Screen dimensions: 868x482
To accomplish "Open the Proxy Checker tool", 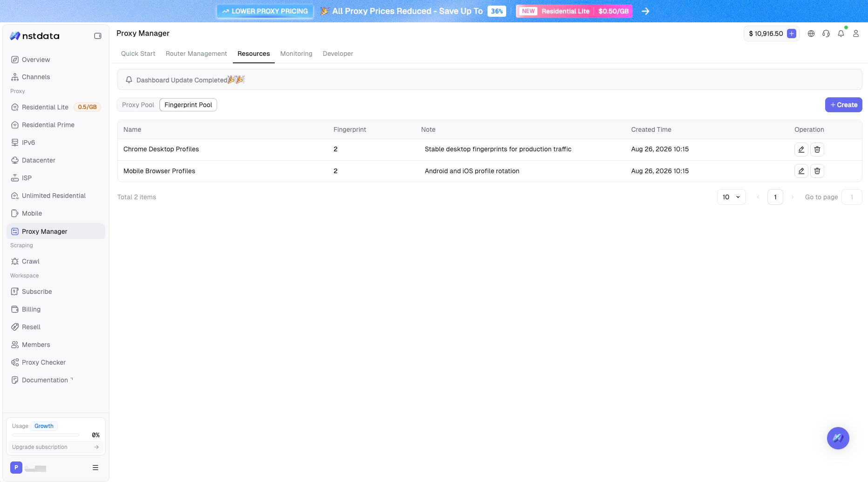I will click(x=56, y=362).
